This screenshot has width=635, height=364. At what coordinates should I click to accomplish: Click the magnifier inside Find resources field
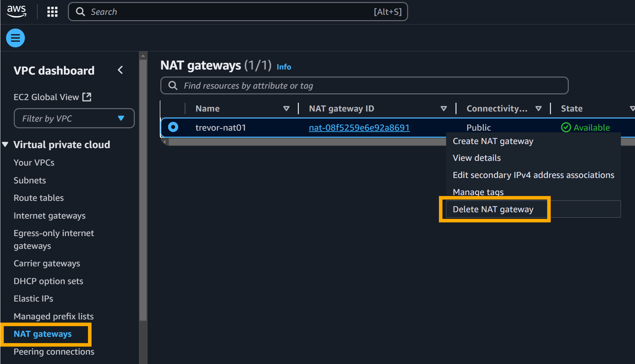pos(172,86)
